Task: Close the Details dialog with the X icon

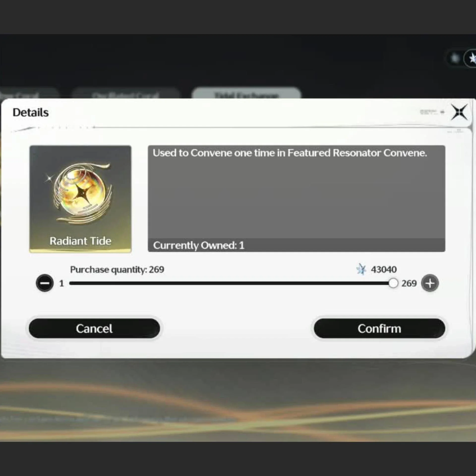Action: click(459, 112)
